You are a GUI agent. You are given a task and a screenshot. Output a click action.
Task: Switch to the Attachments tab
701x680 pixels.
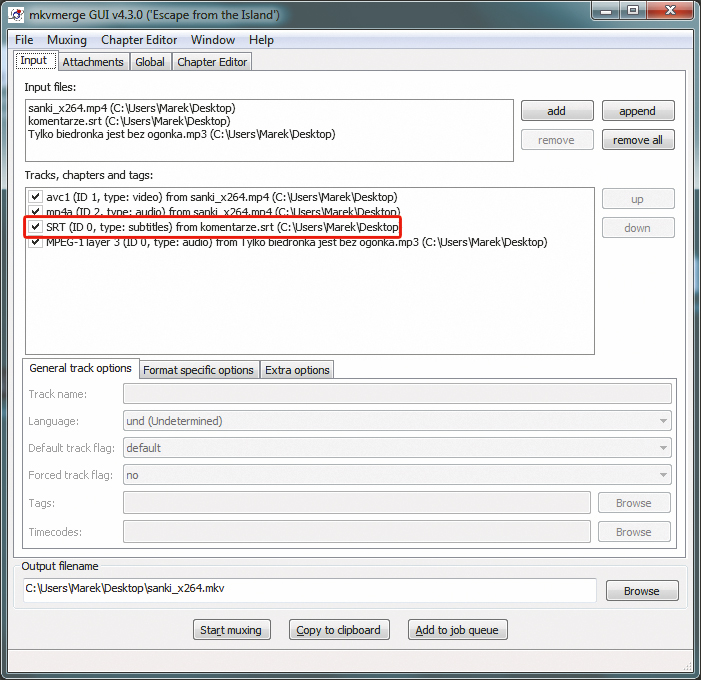pyautogui.click(x=94, y=62)
